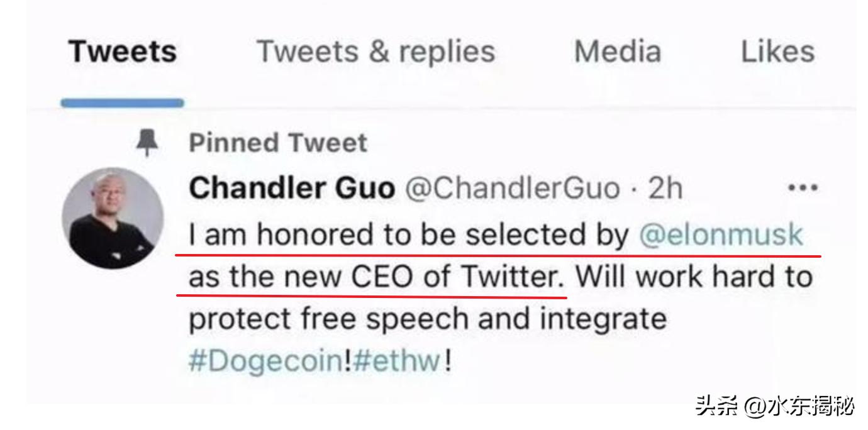Switch to the Tweets tab
This screenshot has height=430, width=868.
[123, 52]
